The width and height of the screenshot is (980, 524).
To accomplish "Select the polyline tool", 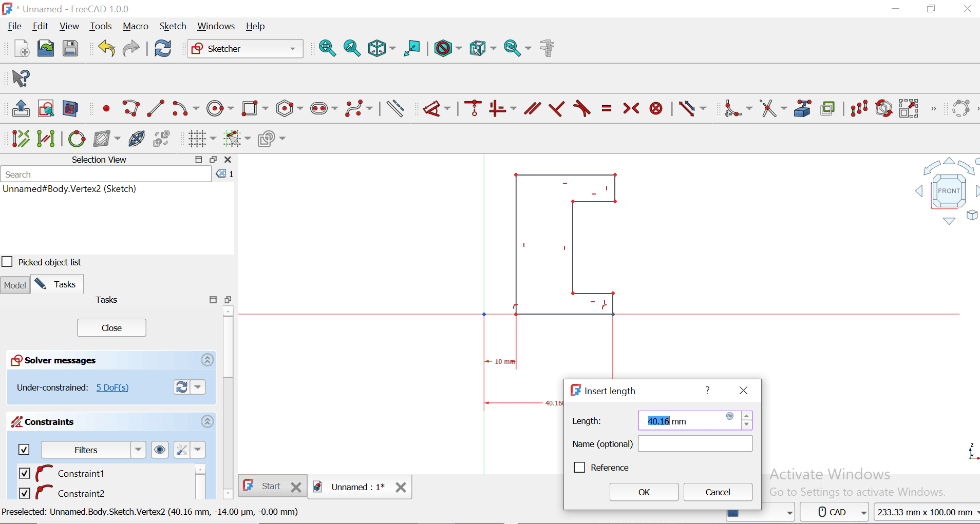I will [x=131, y=108].
